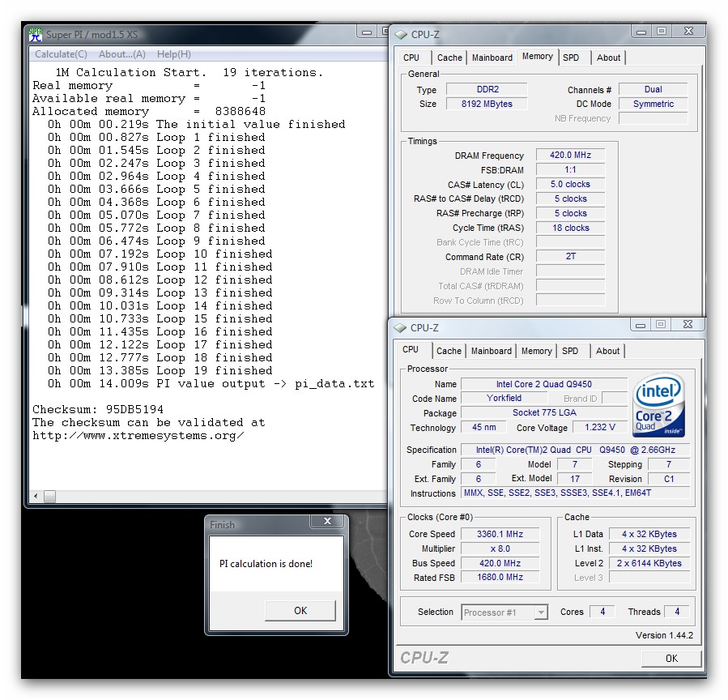Click the Revision C1 value

pyautogui.click(x=669, y=479)
